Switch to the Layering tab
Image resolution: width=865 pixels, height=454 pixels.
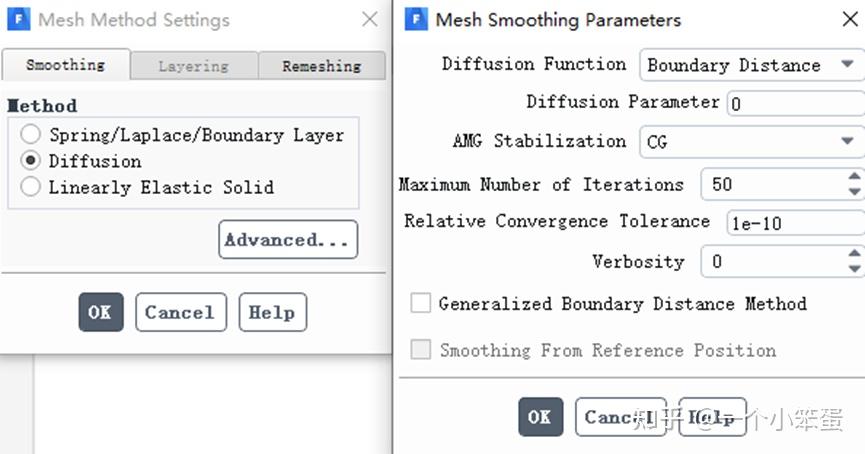pyautogui.click(x=193, y=66)
